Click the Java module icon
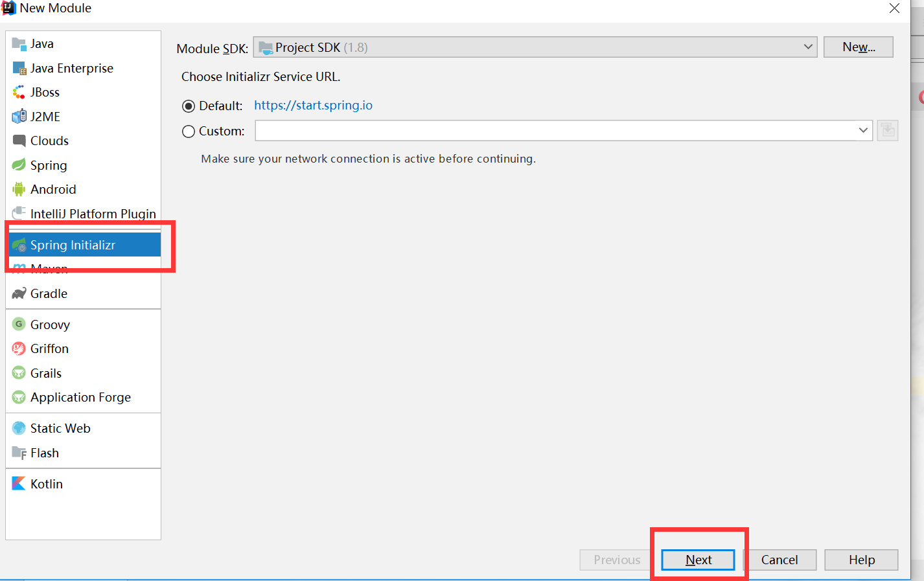924x581 pixels. tap(19, 44)
